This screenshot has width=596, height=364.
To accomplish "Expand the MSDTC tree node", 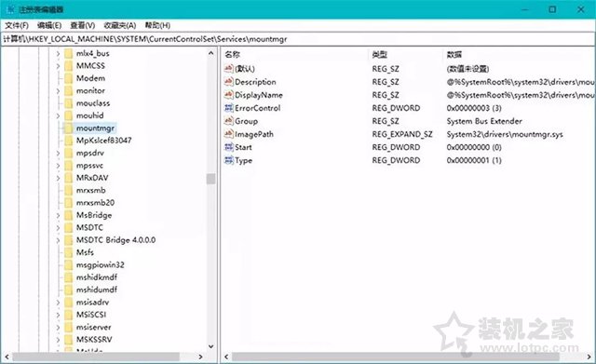I will click(x=58, y=228).
